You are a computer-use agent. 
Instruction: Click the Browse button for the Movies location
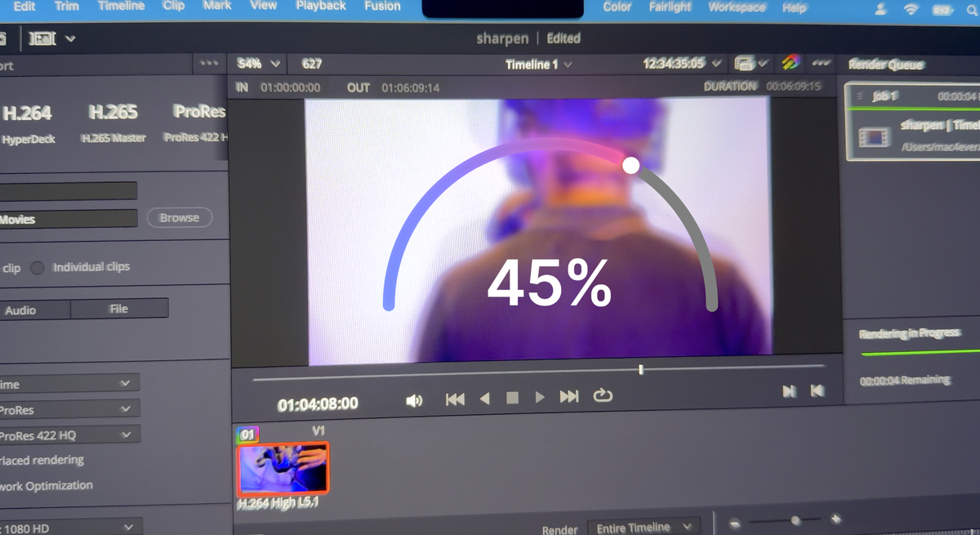[x=180, y=217]
